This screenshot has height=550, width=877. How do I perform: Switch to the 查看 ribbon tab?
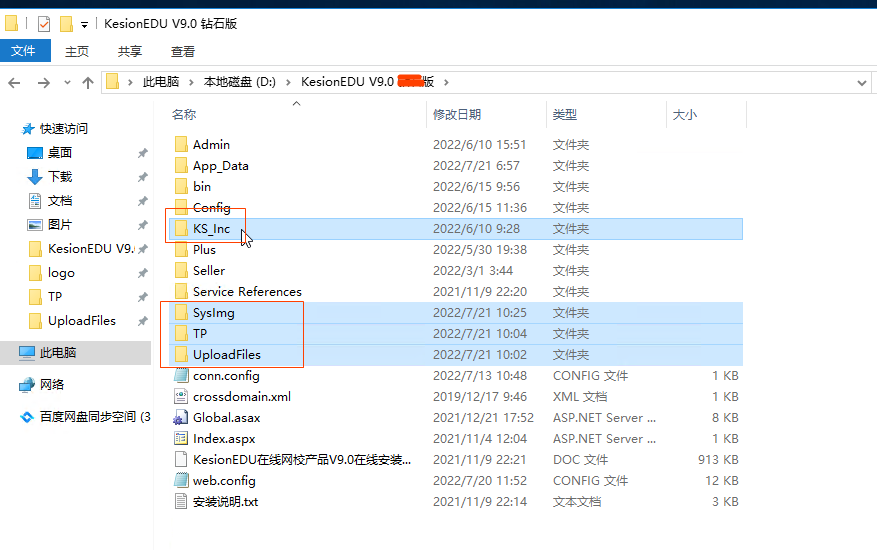point(183,51)
